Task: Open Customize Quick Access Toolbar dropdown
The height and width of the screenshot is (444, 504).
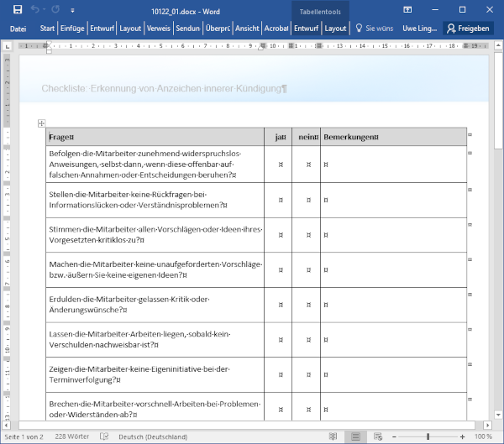Action: click(74, 10)
